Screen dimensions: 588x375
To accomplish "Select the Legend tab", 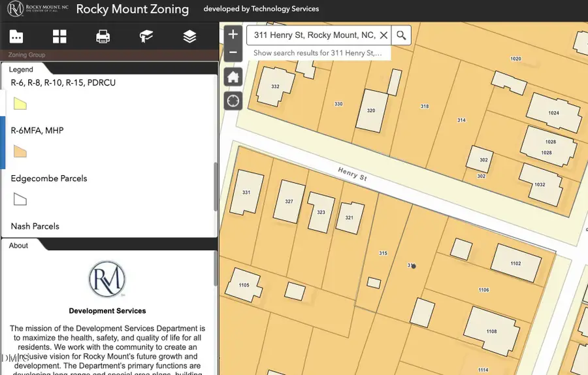I will point(21,69).
